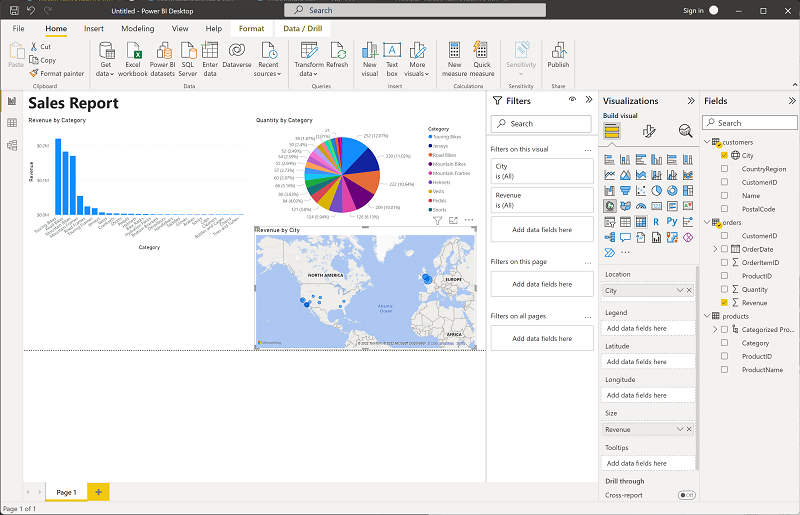Collapse the Filters pane
This screenshot has height=515, width=800.
point(589,100)
